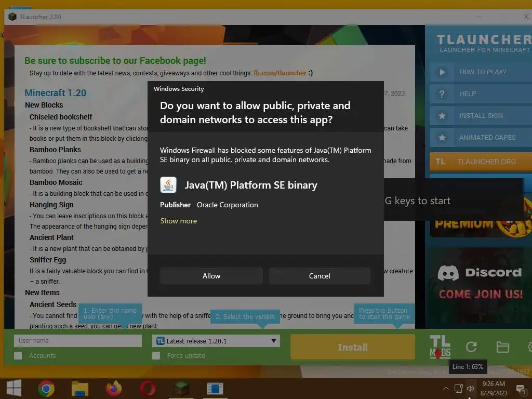Click the User name input field
532x399 pixels.
coord(78,341)
